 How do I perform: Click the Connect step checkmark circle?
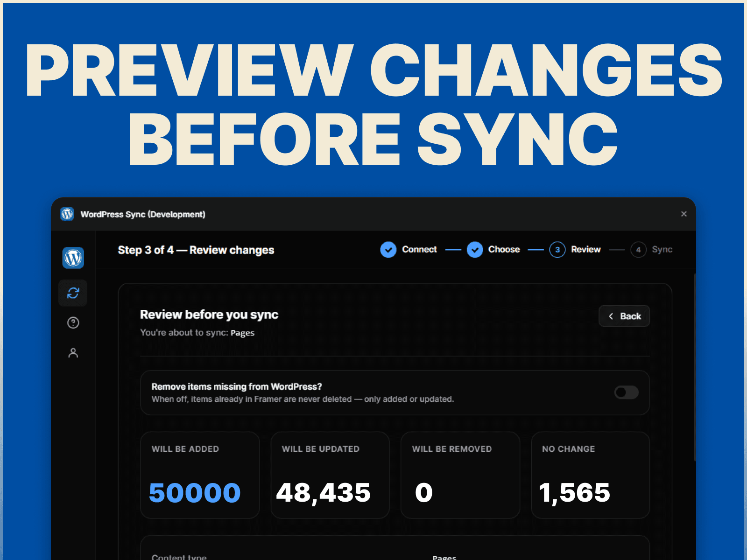click(x=388, y=250)
